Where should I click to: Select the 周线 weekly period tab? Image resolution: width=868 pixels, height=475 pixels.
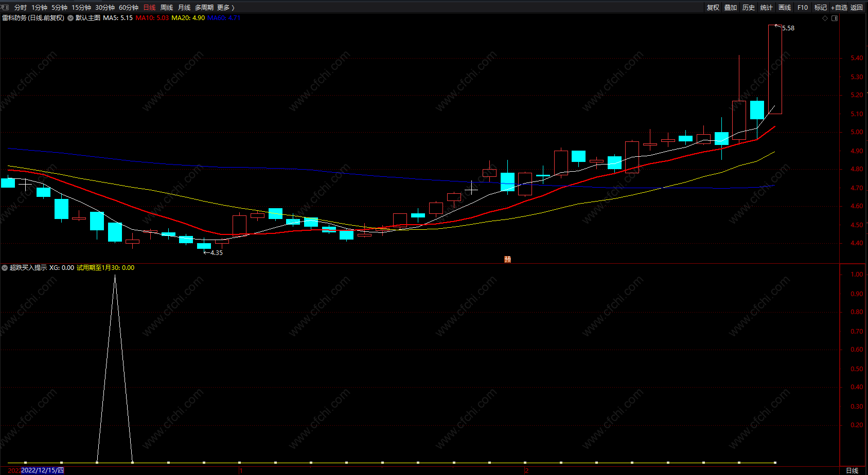pos(167,7)
